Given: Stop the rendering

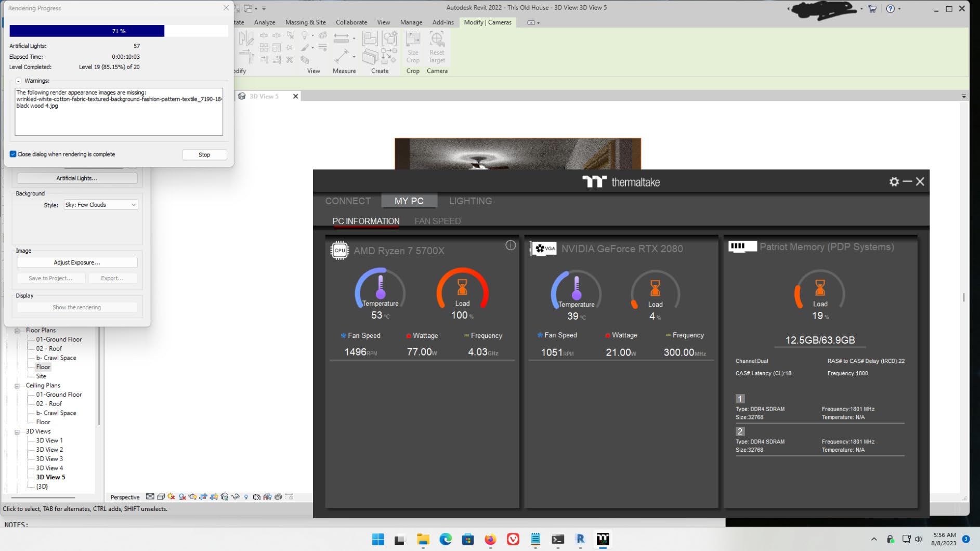Looking at the screenshot, I should [204, 155].
